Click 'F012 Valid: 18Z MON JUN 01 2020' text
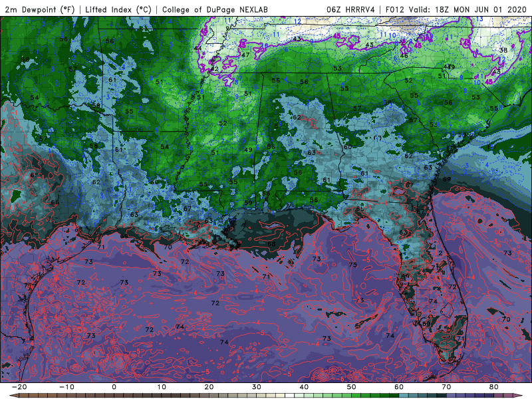Viewport: 532px width, 399px height. [456, 9]
